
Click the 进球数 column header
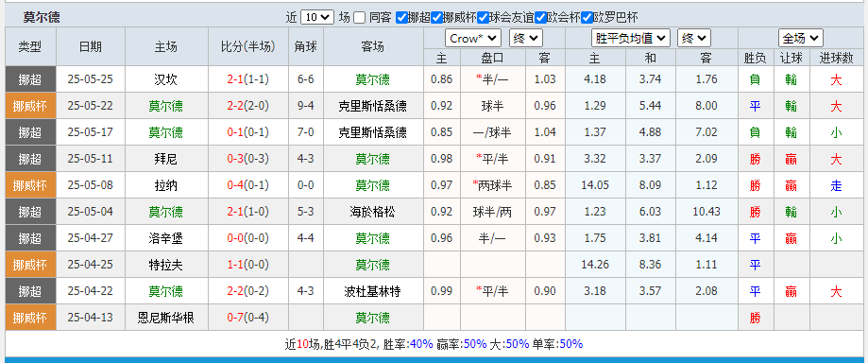click(x=836, y=58)
